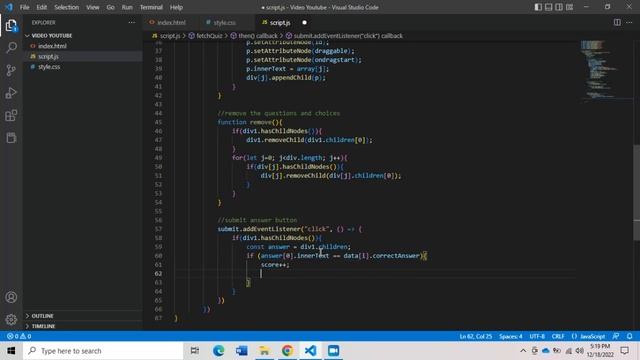Show hidden system tray icons

click(523, 351)
